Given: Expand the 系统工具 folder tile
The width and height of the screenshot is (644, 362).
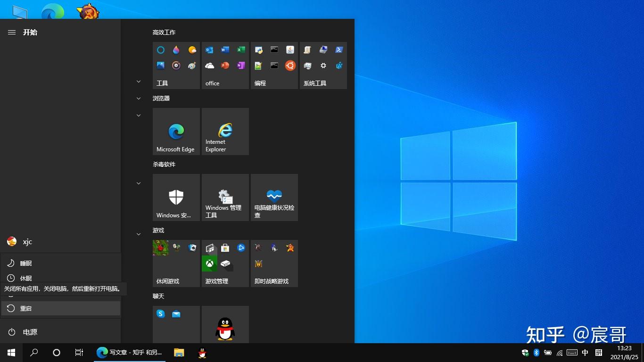Looking at the screenshot, I should (x=323, y=66).
